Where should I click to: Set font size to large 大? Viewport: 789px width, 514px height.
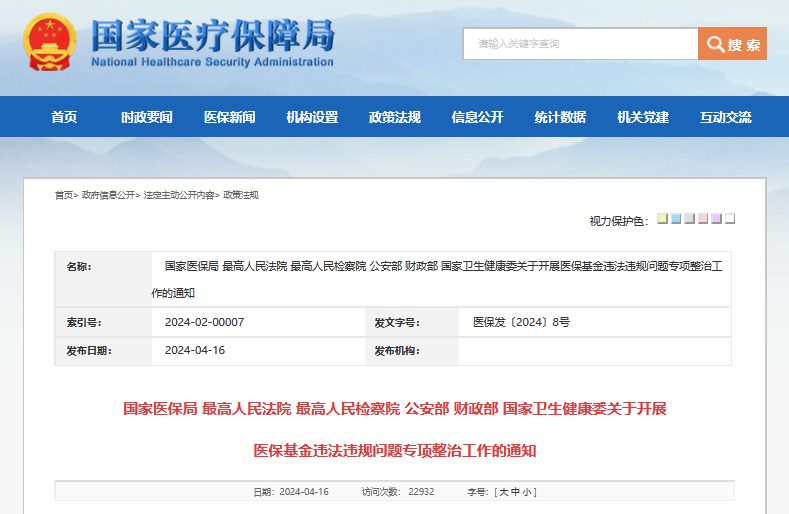coord(503,492)
